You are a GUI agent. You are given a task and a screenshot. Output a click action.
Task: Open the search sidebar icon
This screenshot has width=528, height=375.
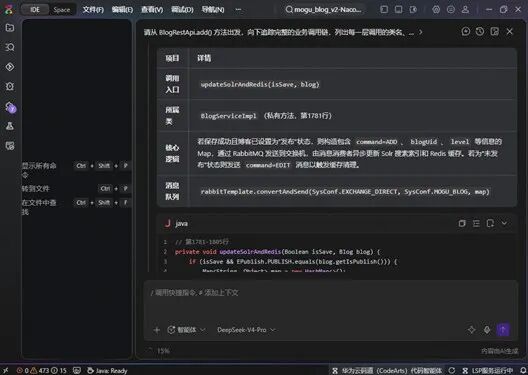[x=10, y=47]
